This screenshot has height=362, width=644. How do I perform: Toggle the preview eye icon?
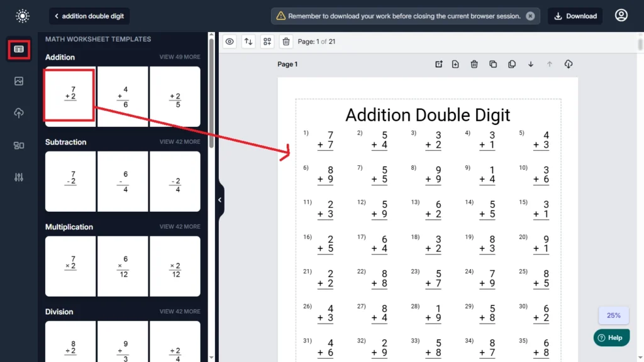click(230, 41)
